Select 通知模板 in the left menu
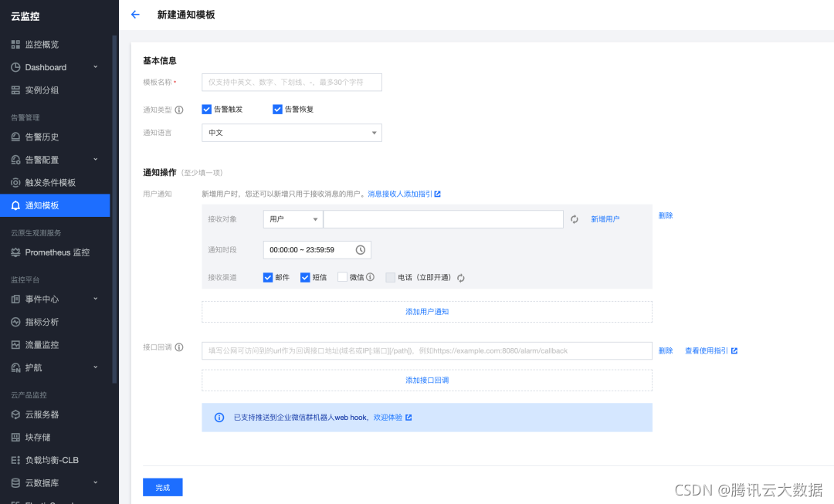This screenshot has height=504, width=834. click(15, 205)
